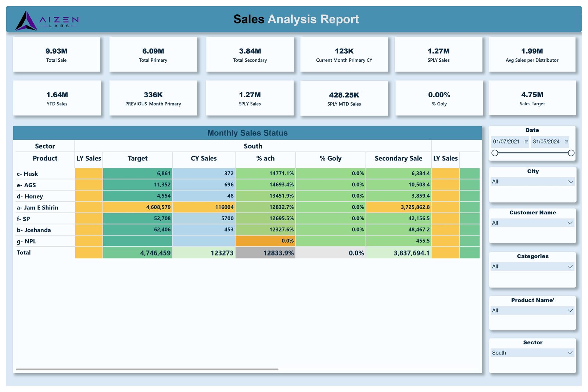Select the Current Month Primary CY card

tap(344, 54)
